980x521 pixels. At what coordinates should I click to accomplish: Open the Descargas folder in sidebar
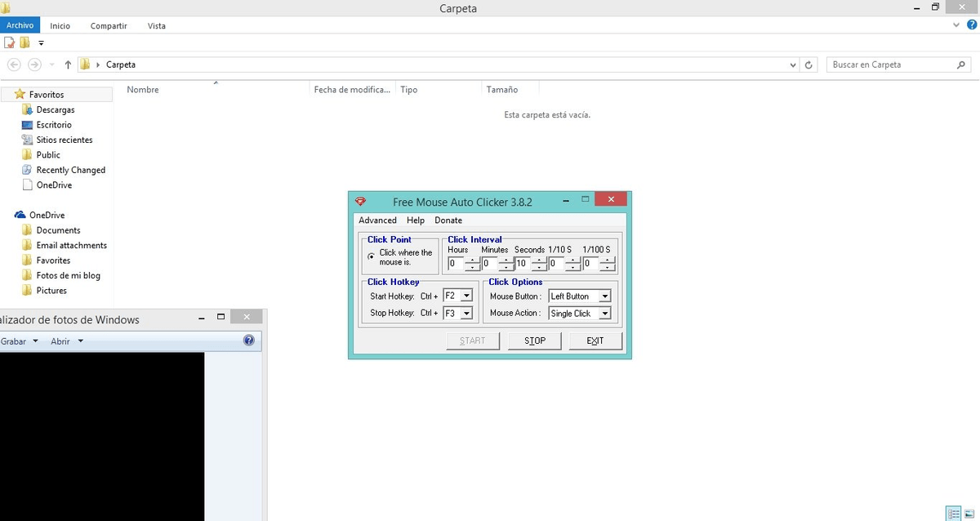point(56,109)
